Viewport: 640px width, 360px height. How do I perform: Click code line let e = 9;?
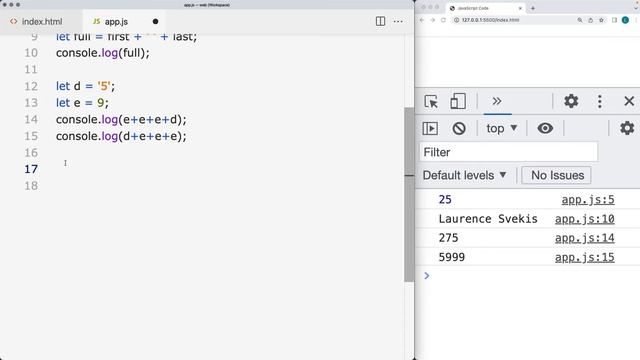[x=82, y=103]
